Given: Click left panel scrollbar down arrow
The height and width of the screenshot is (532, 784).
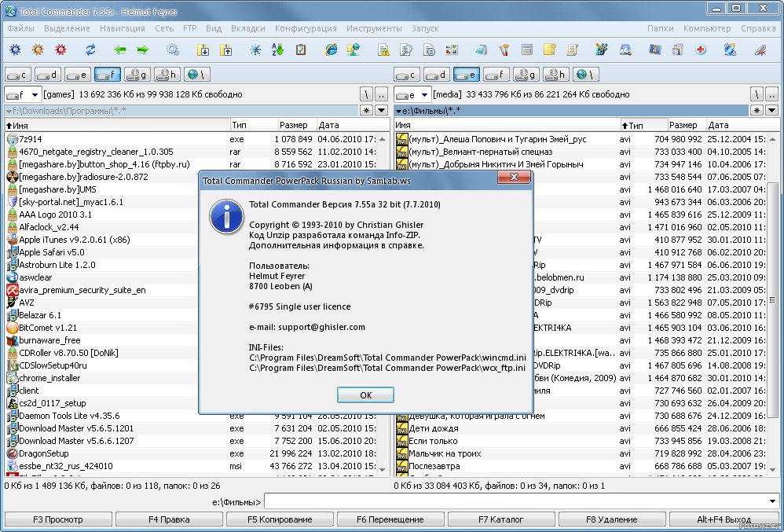Looking at the screenshot, I should pos(383,469).
